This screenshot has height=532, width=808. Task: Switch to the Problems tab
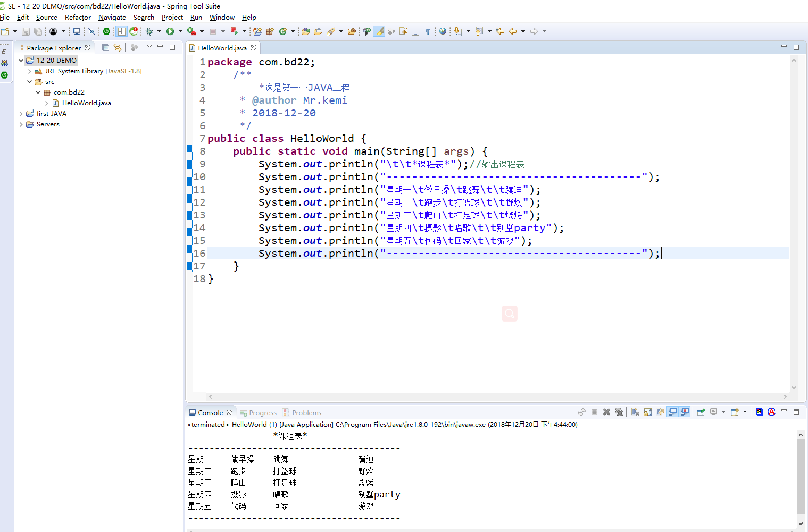tap(302, 413)
